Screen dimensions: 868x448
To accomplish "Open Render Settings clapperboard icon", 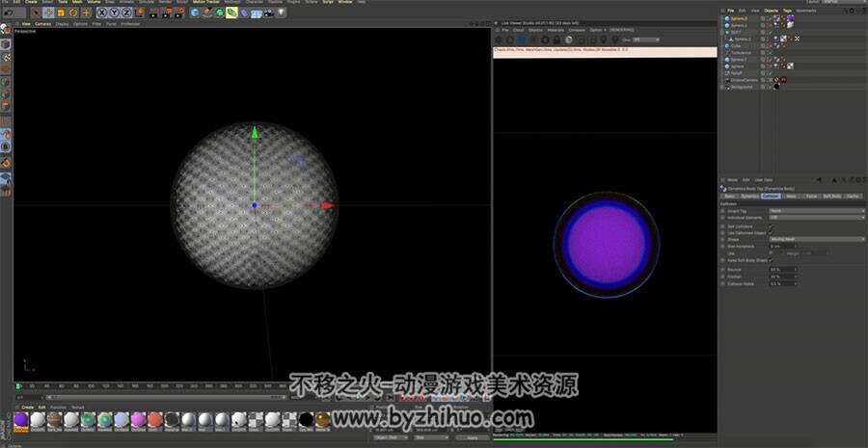I will (179, 13).
